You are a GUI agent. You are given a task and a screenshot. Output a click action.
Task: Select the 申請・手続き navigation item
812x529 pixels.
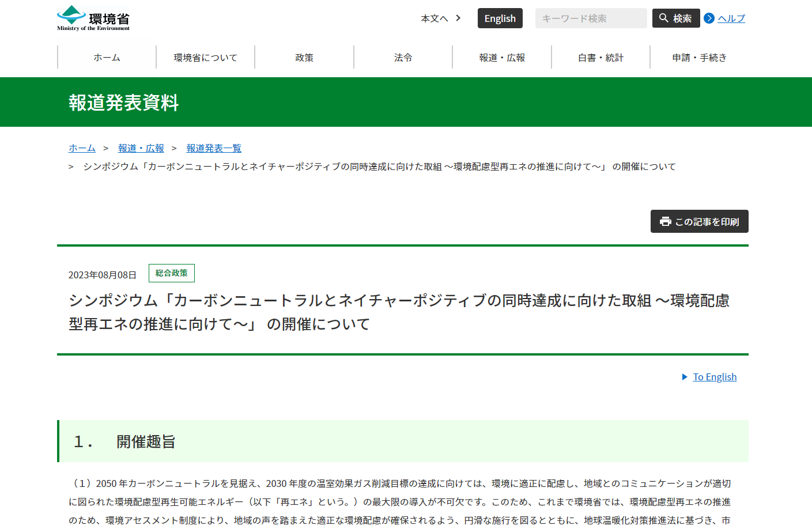click(x=699, y=58)
